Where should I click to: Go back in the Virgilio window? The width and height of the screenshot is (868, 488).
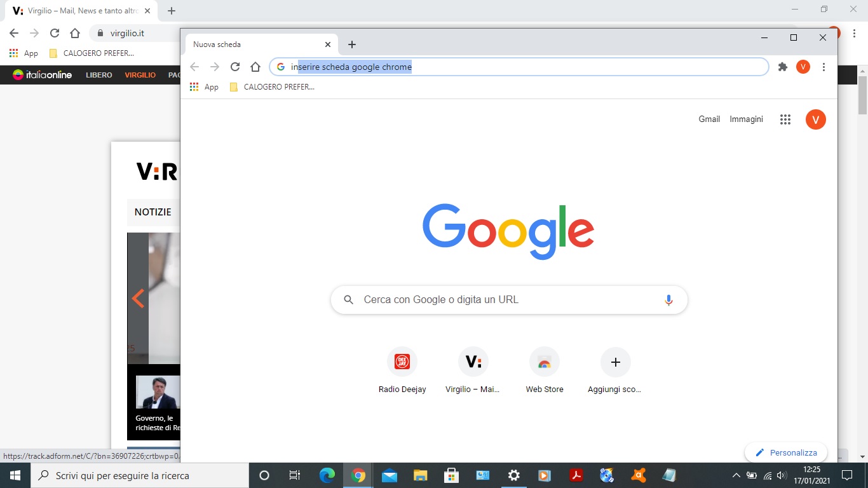coord(14,33)
